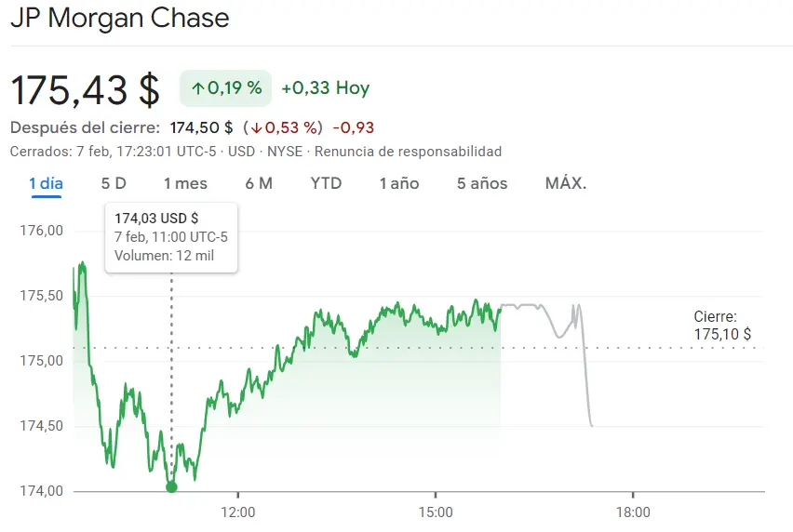The width and height of the screenshot is (793, 532).
Task: Select the 1 día time range tab
Action: point(46,183)
